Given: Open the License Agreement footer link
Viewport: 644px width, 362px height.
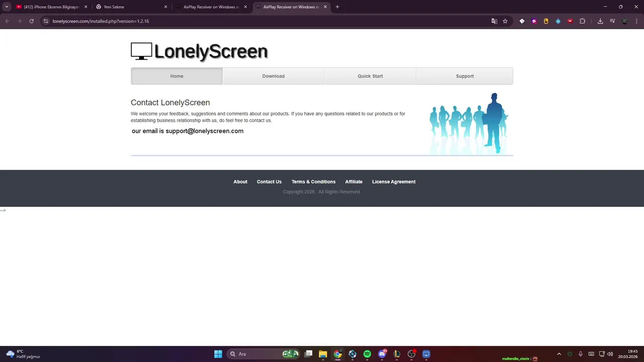Looking at the screenshot, I should click(394, 182).
